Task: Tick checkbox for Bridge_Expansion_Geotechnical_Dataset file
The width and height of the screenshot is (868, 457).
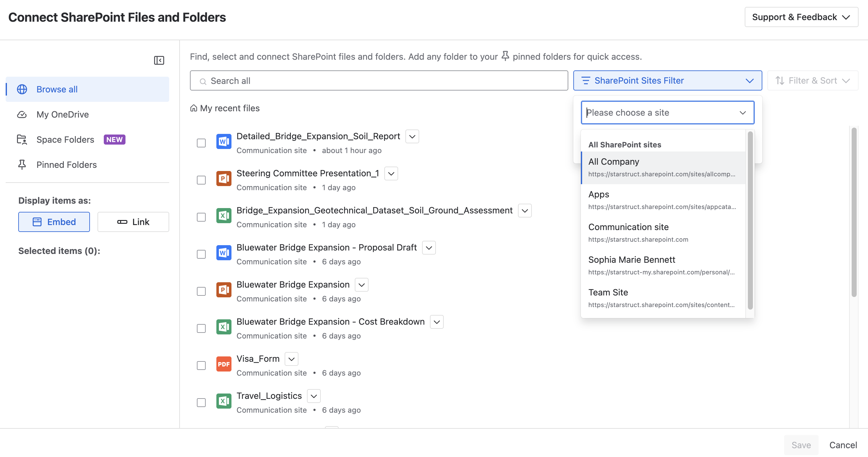Action: pyautogui.click(x=201, y=217)
